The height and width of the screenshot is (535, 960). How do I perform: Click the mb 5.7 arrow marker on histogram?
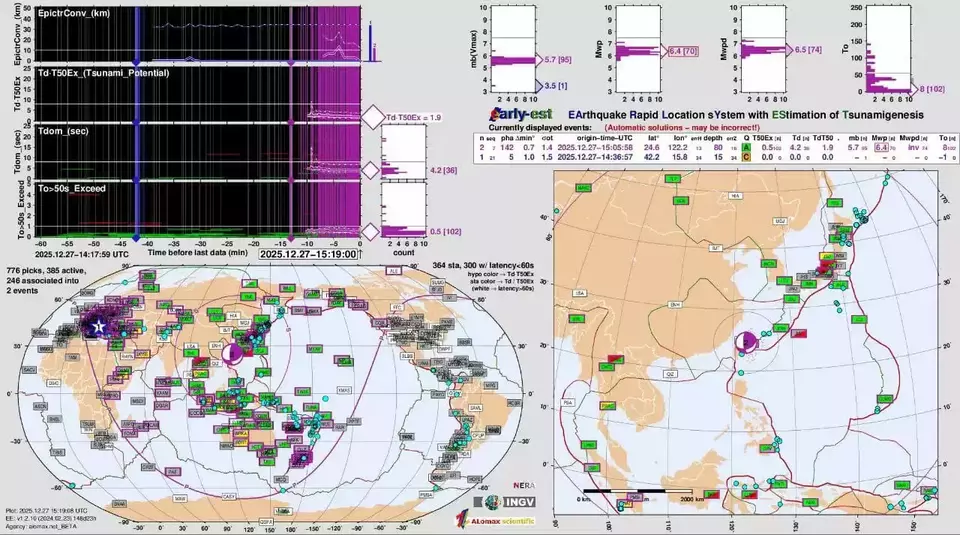533,60
